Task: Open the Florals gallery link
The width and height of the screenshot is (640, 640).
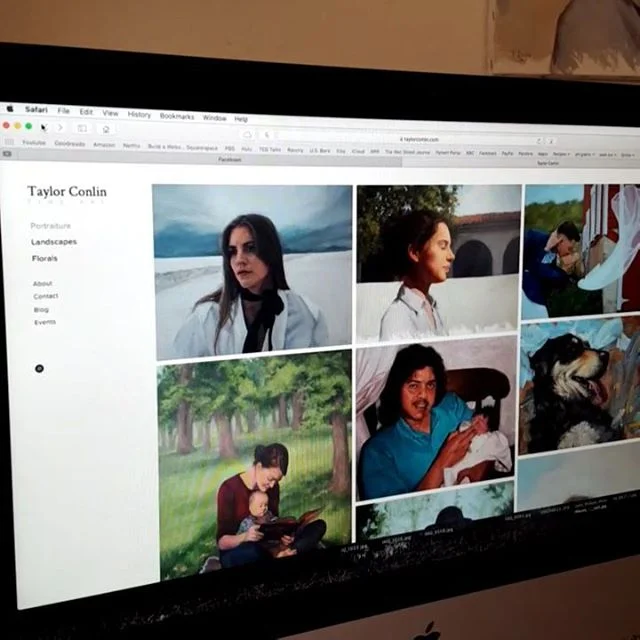Action: (x=44, y=258)
